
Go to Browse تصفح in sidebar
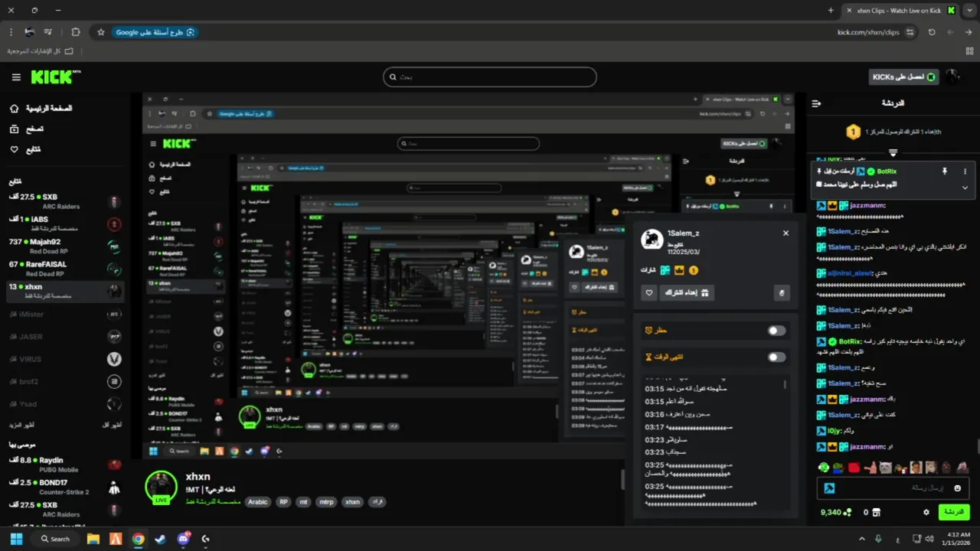pos(27,129)
